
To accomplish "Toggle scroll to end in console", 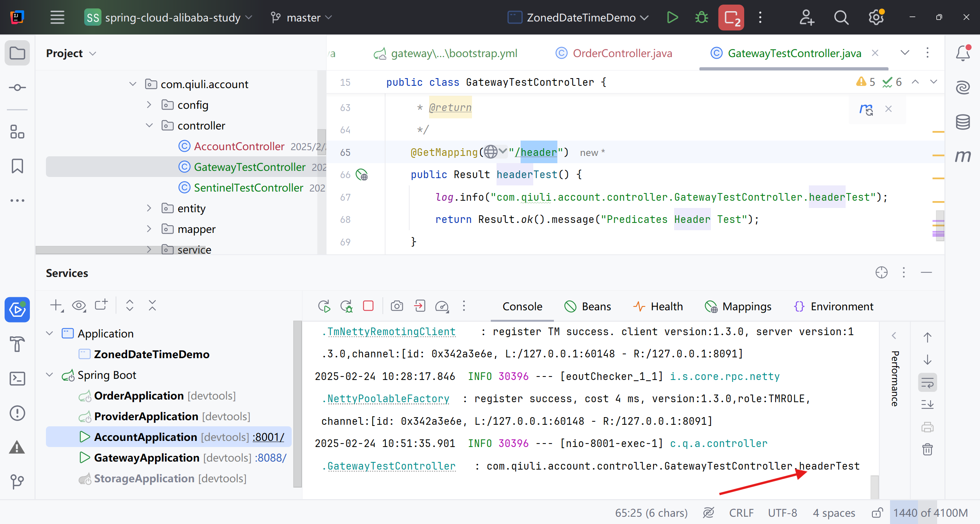I will pos(927,404).
